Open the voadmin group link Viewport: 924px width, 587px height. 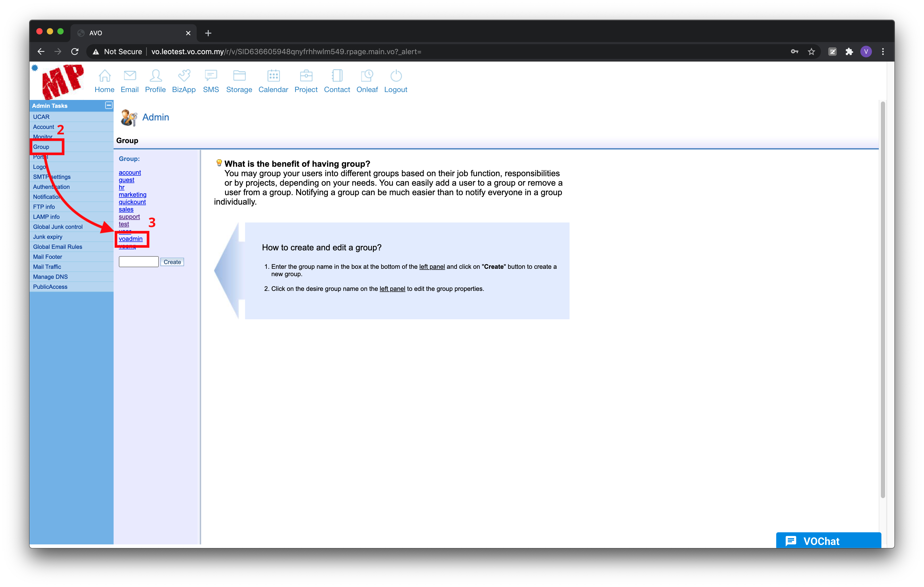[x=130, y=239]
